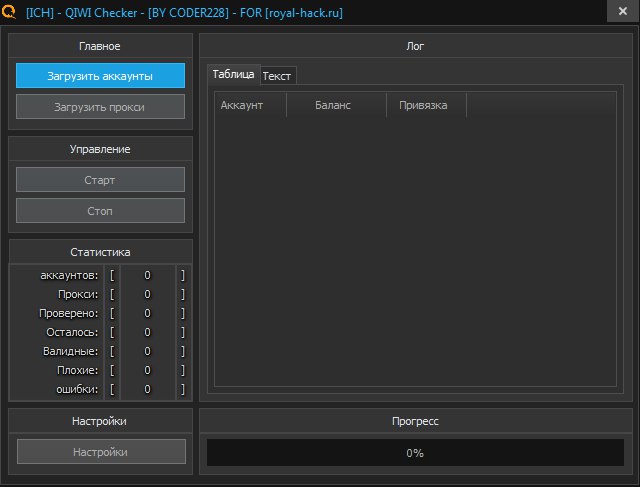Open the Настройки settings button
The image size is (640, 487).
[x=101, y=451]
